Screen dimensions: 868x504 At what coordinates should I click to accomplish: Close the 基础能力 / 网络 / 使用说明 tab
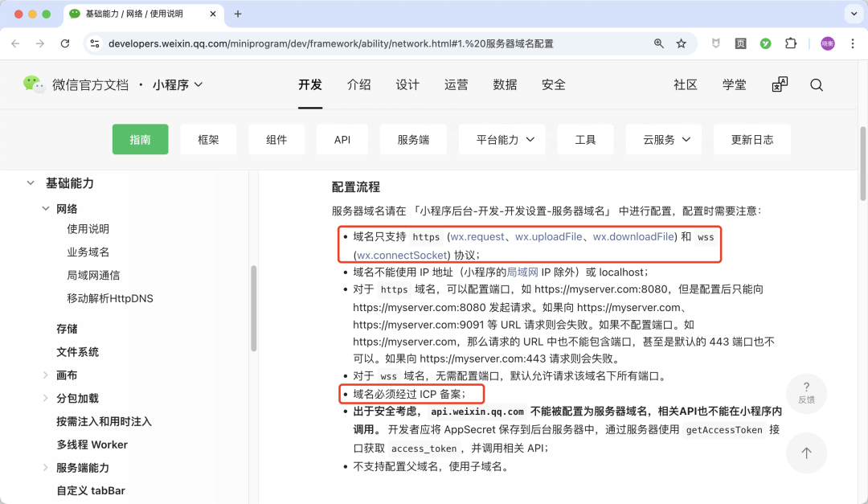coord(213,14)
